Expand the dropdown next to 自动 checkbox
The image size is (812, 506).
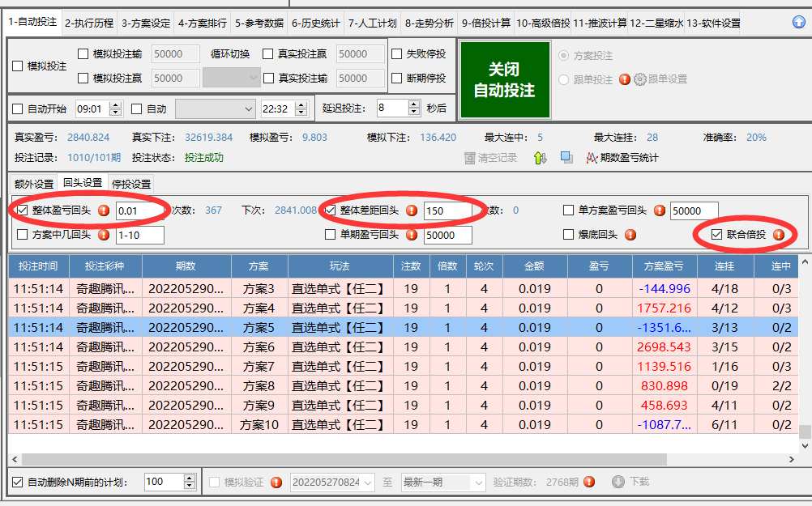(248, 108)
